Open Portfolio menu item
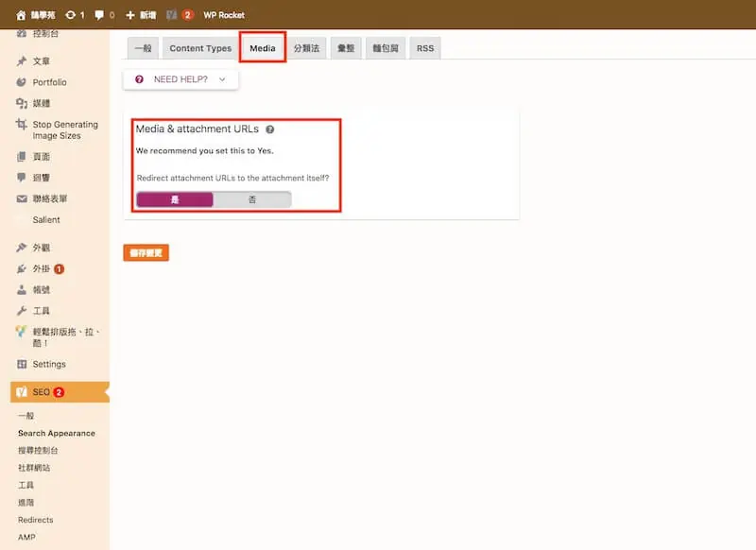756x550 pixels. pos(50,82)
